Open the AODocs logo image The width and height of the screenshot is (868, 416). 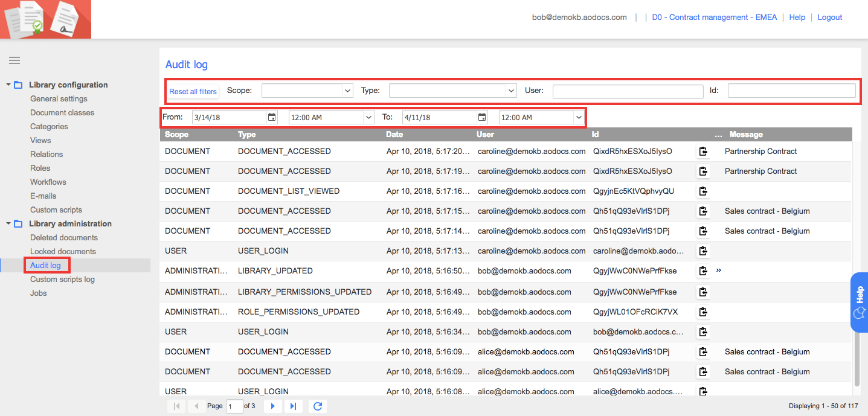tap(45, 19)
